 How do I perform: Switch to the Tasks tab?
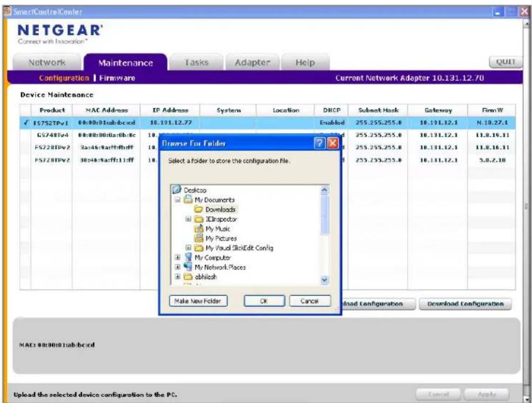[196, 62]
